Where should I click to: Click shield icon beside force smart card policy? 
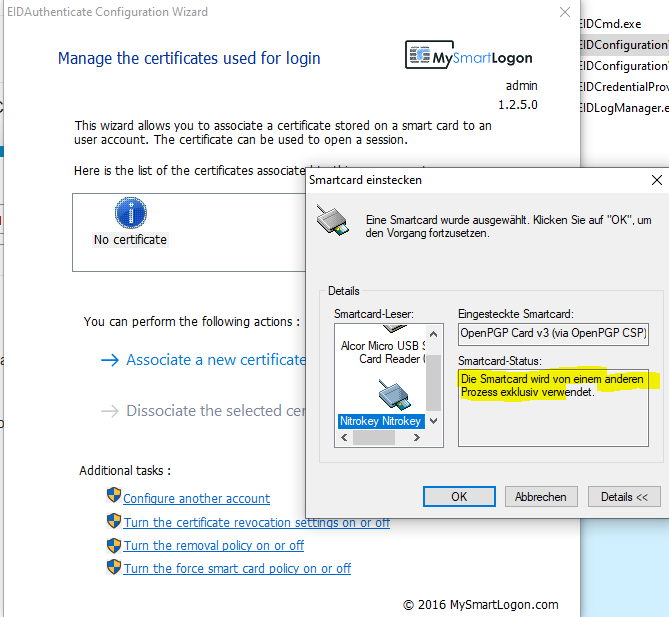click(114, 567)
